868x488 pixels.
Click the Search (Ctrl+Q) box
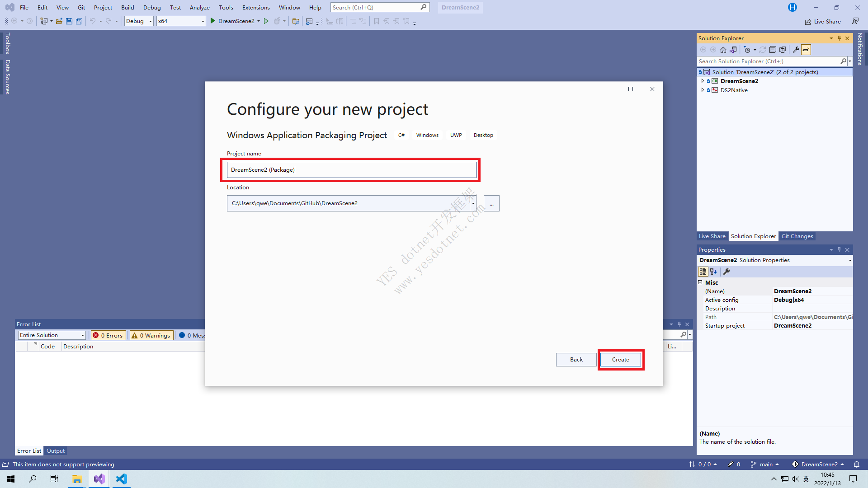[380, 7]
